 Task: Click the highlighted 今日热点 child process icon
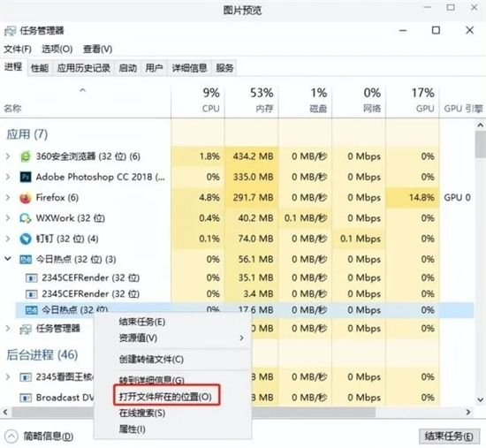(x=31, y=310)
